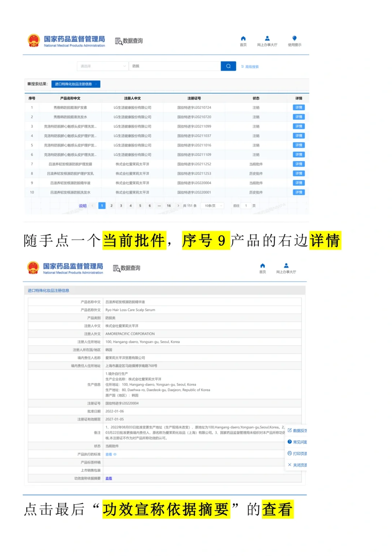
Task: Jump to last page 16
Action: (x=169, y=206)
